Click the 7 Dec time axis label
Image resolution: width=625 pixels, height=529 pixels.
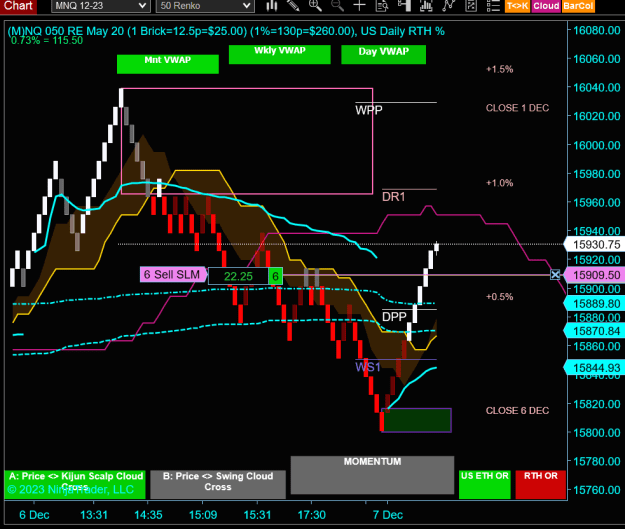tap(388, 515)
